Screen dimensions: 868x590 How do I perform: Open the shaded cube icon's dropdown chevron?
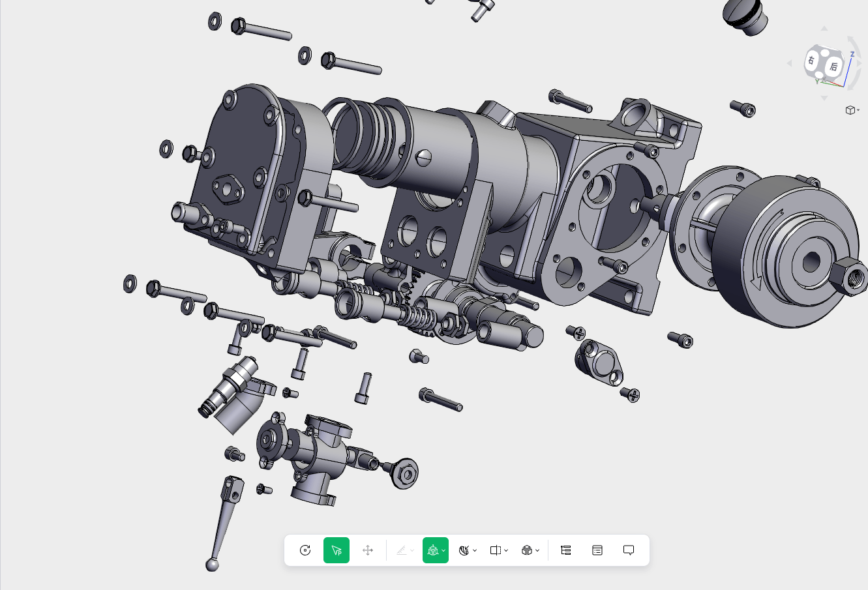pyautogui.click(x=537, y=551)
